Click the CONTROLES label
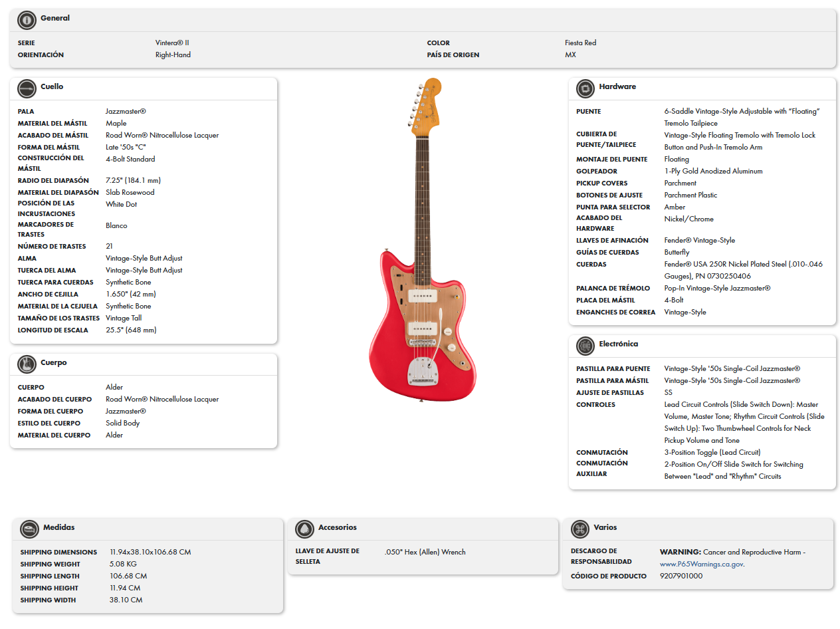This screenshot has width=840, height=629. pos(596,404)
